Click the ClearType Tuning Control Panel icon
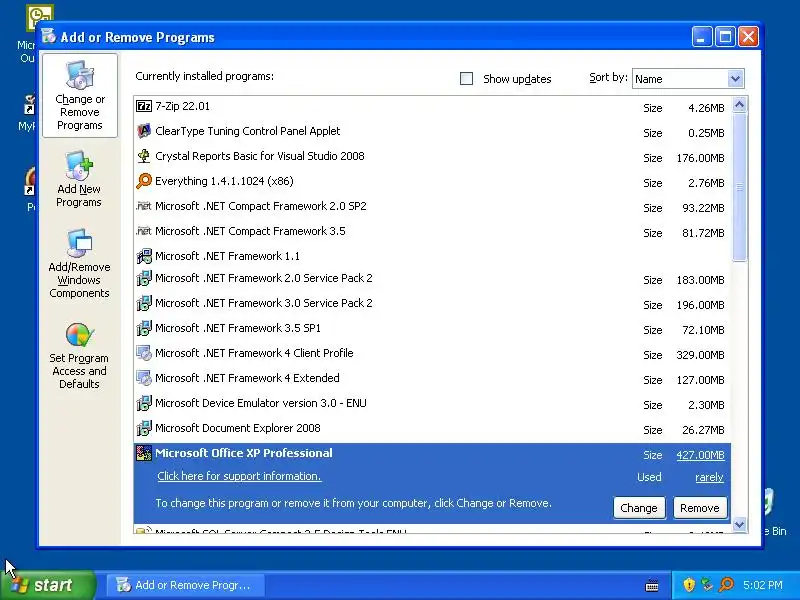 coord(144,131)
